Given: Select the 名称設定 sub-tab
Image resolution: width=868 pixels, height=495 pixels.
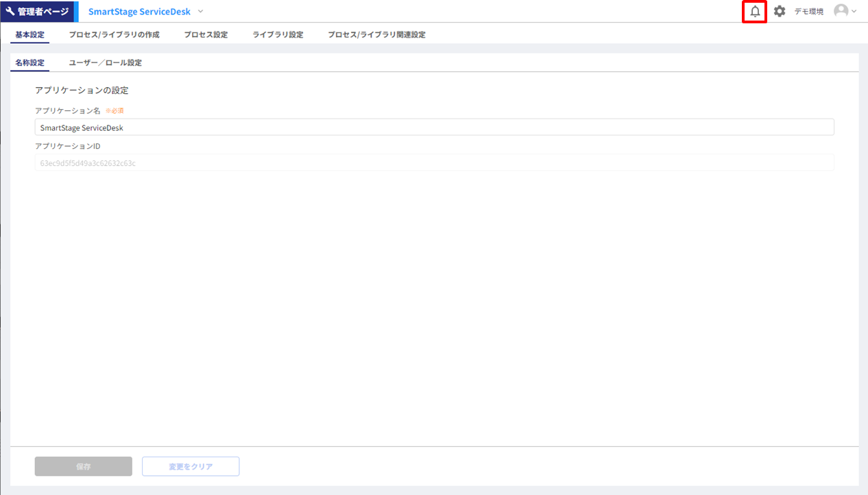Looking at the screenshot, I should click(29, 62).
